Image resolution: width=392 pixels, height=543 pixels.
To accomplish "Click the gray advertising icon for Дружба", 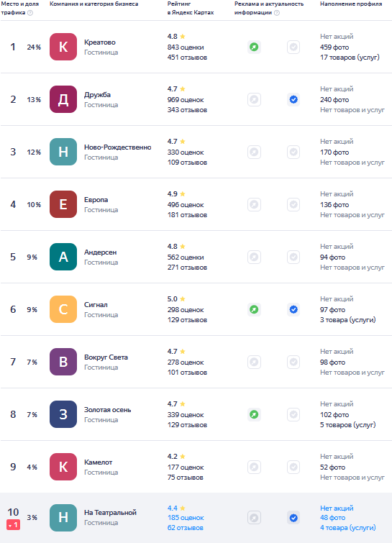I will (254, 100).
